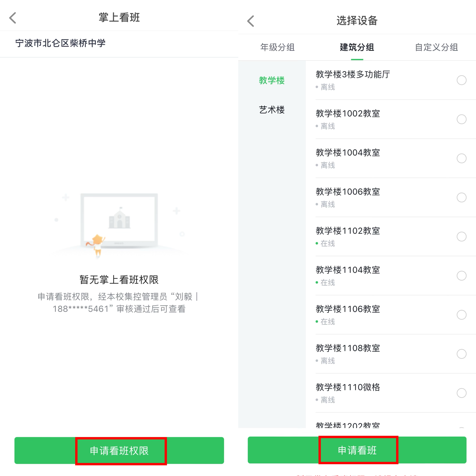The width and height of the screenshot is (476, 476).
Task: Select 教学楼1108教室 radio button
Action: (461, 354)
